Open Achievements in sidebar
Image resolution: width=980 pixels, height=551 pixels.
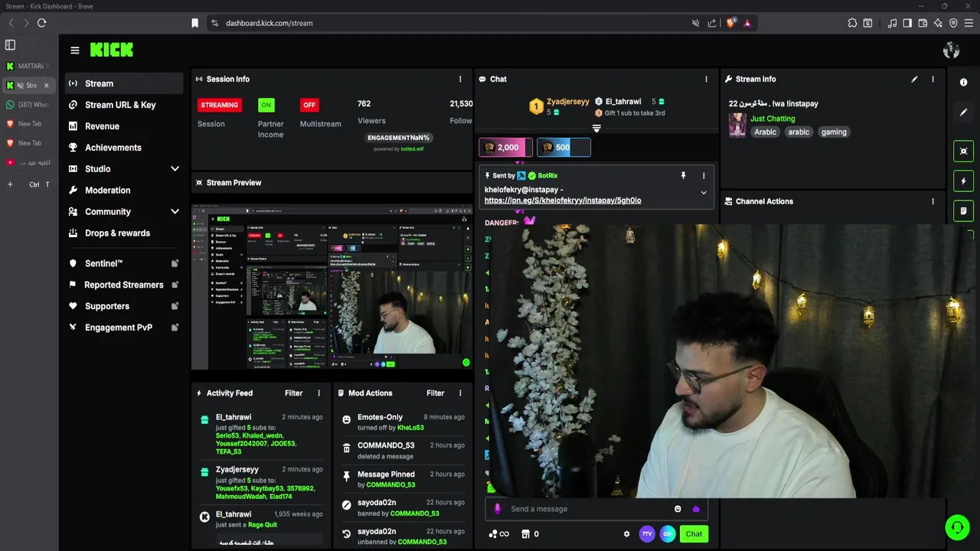pyautogui.click(x=122, y=148)
